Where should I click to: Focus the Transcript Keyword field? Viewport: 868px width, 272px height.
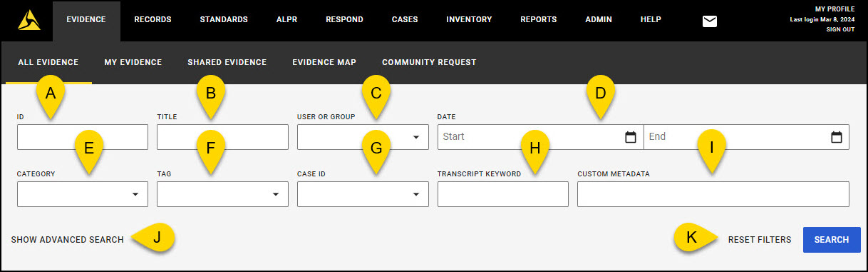[x=503, y=194]
